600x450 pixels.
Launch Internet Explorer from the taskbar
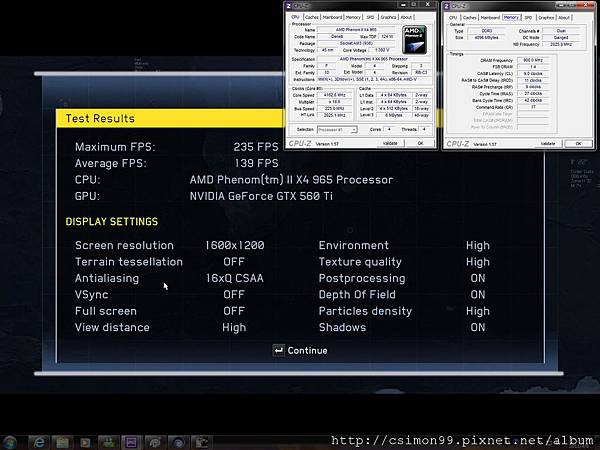click(39, 443)
